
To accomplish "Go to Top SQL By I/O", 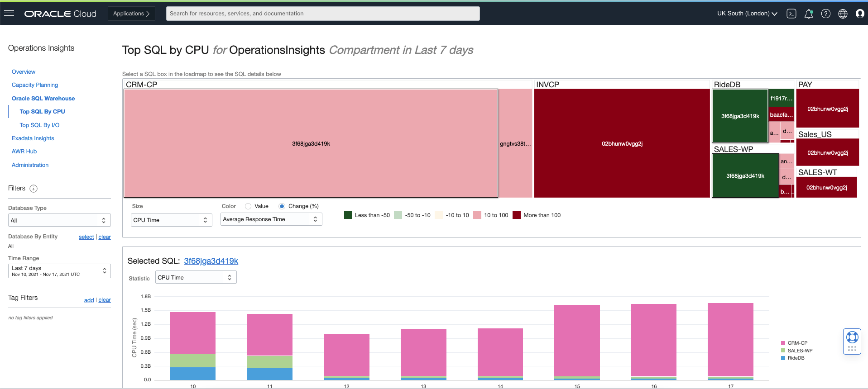I will (39, 125).
